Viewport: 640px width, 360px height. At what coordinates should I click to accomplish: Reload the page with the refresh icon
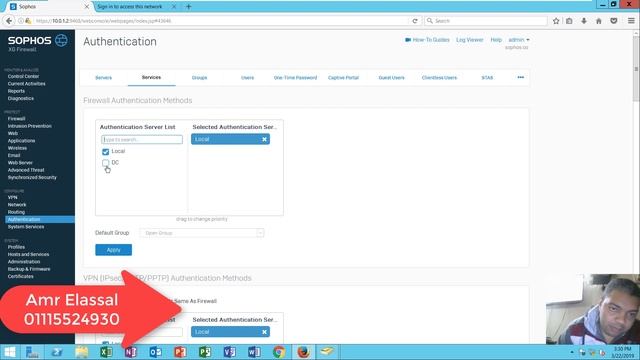click(415, 21)
